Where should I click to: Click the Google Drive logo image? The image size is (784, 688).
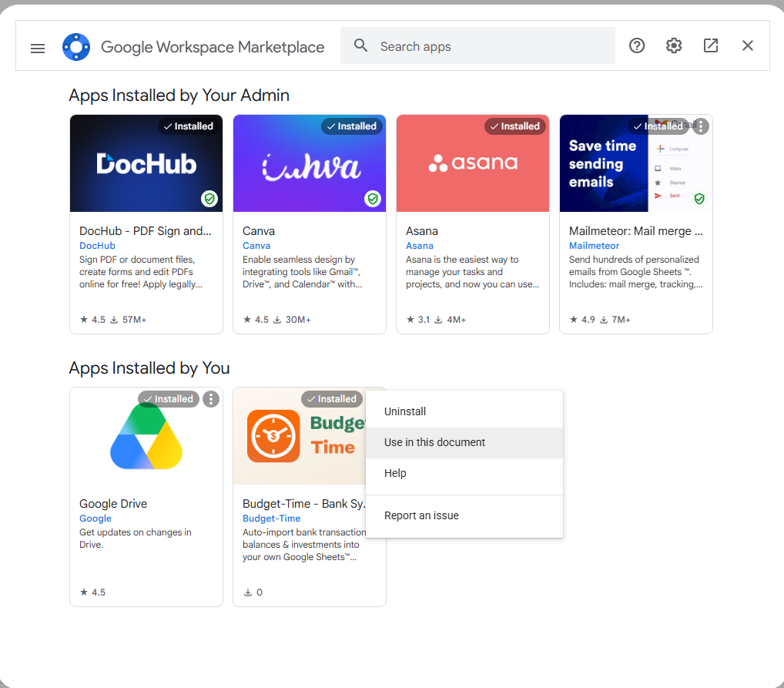pos(146,437)
